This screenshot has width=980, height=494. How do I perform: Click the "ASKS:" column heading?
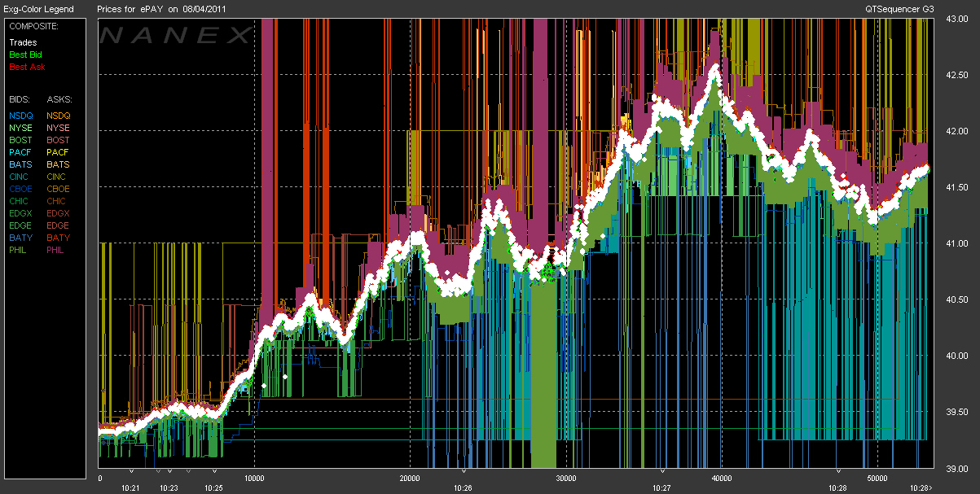(x=59, y=98)
